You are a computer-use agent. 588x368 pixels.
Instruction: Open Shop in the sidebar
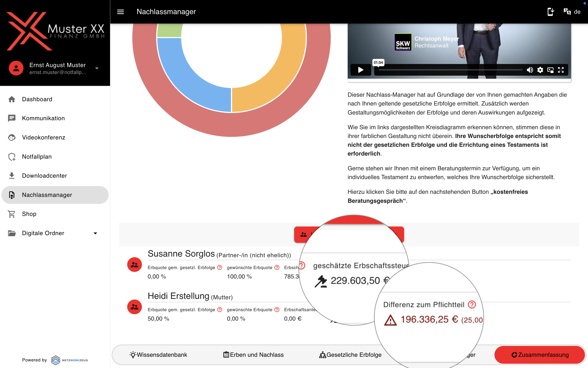click(55, 214)
